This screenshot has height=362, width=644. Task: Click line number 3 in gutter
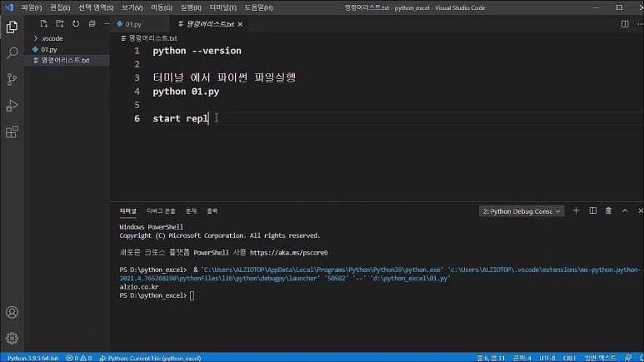[137, 78]
